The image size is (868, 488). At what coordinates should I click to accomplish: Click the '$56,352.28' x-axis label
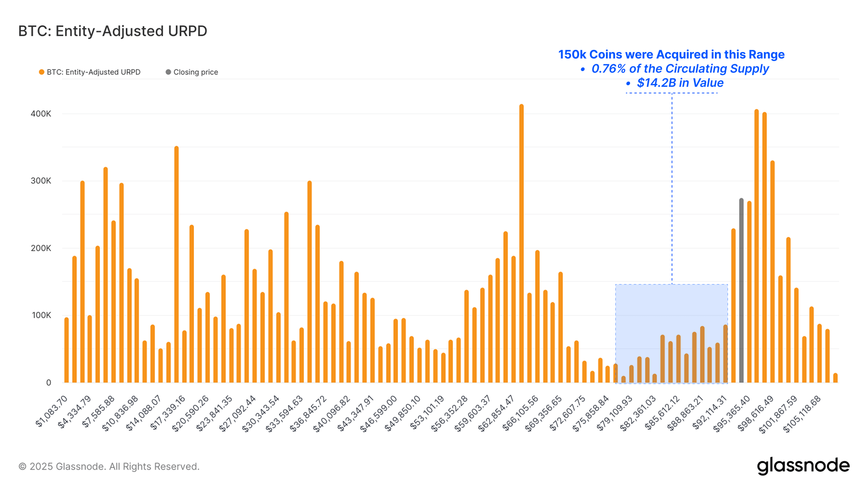[449, 413]
